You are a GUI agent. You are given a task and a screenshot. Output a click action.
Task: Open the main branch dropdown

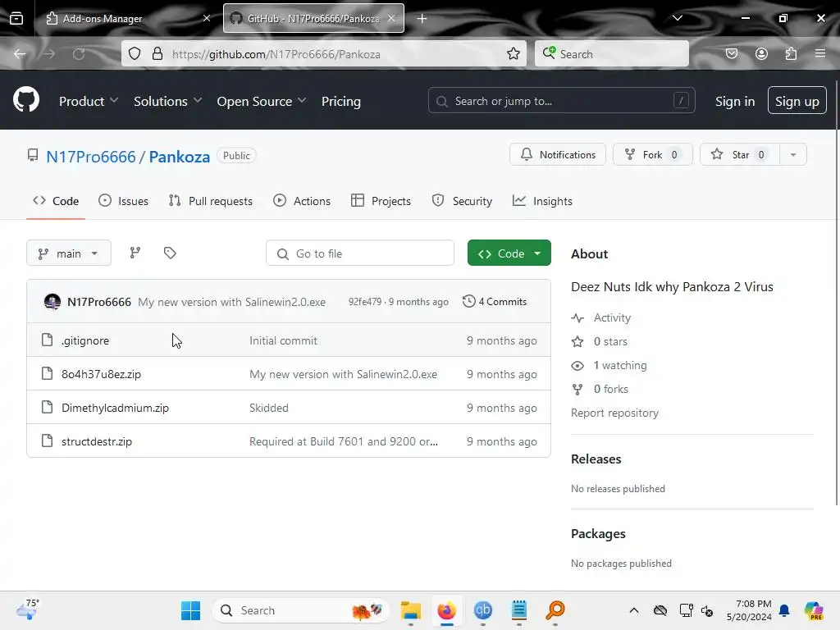pyautogui.click(x=69, y=253)
